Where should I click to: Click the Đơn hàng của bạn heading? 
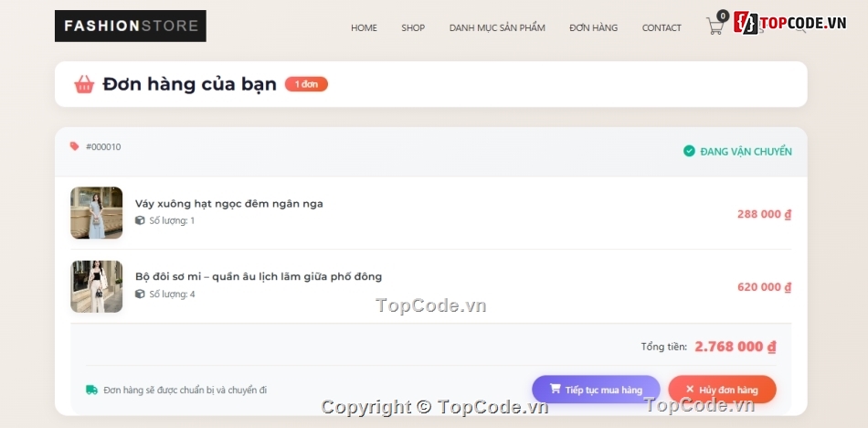[190, 84]
